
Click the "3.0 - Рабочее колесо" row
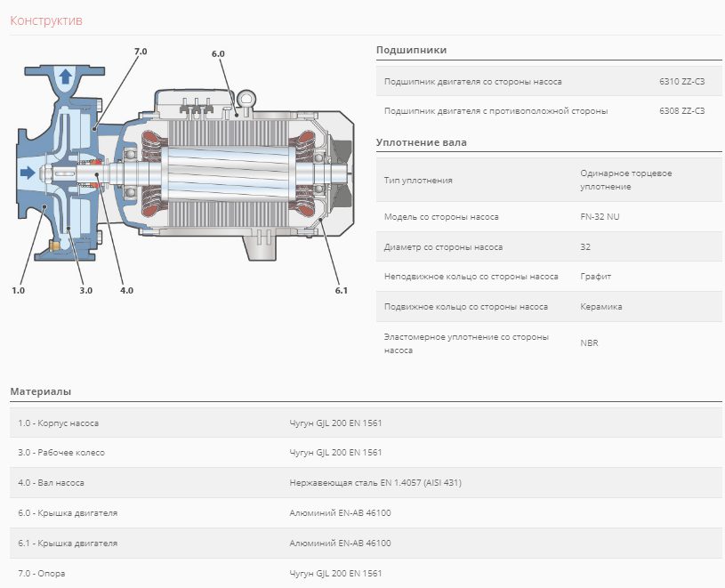tap(366, 453)
